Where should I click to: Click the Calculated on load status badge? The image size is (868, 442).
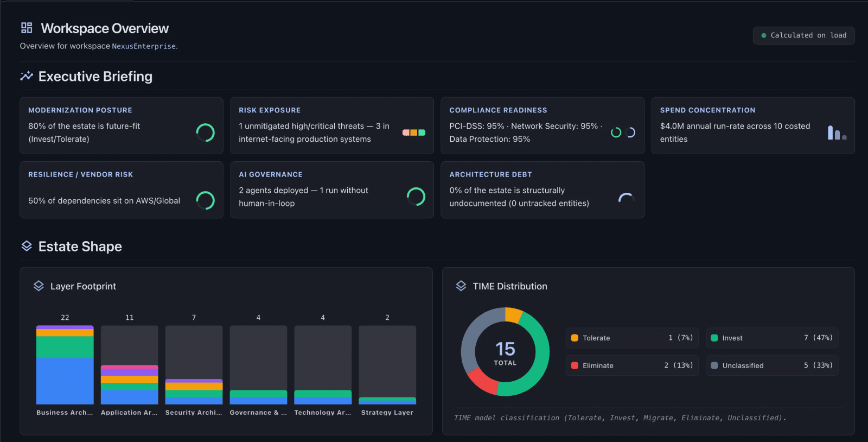pyautogui.click(x=804, y=35)
